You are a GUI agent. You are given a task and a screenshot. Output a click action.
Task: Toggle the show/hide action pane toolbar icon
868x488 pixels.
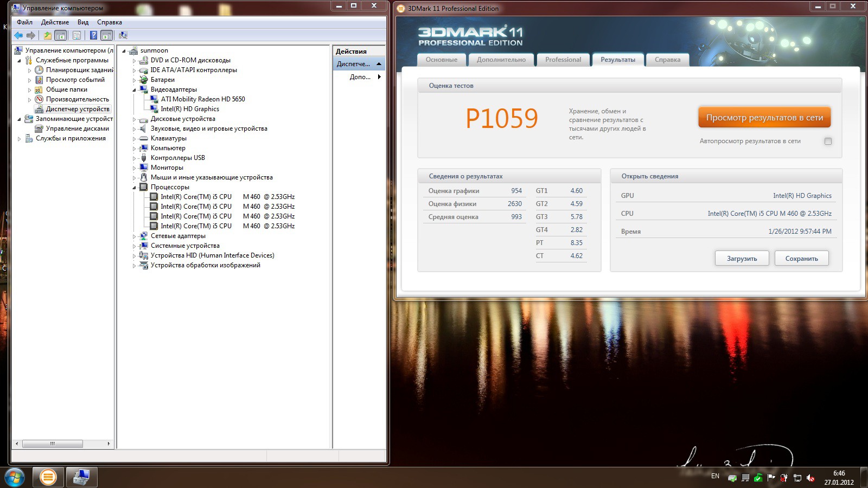click(107, 35)
